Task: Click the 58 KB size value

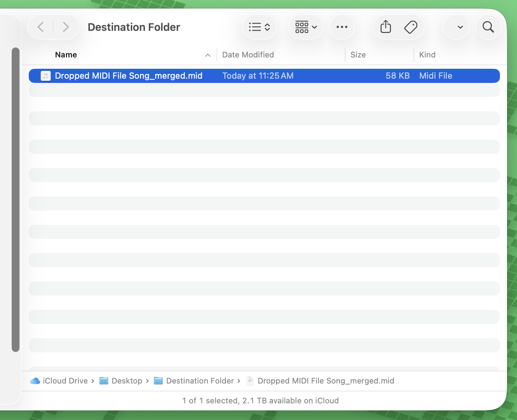Action: point(398,76)
